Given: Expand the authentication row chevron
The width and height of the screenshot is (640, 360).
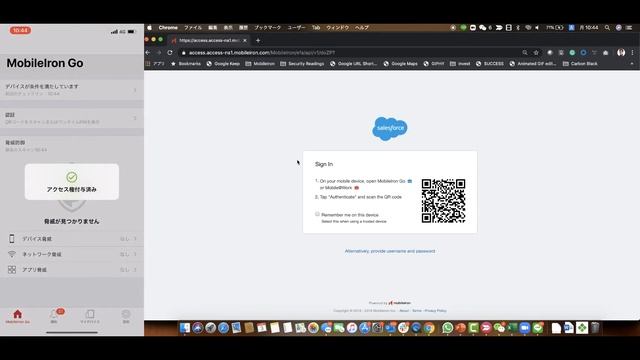Looking at the screenshot, I should pyautogui.click(x=135, y=118).
